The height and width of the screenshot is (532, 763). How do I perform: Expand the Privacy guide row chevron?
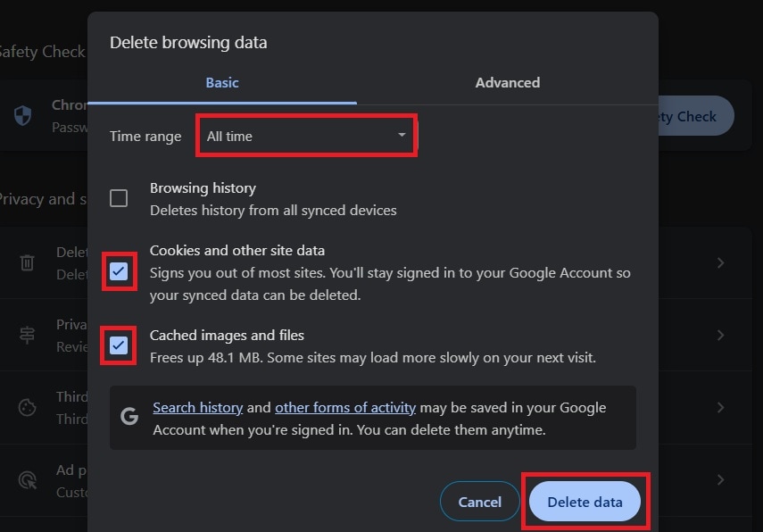pos(721,335)
